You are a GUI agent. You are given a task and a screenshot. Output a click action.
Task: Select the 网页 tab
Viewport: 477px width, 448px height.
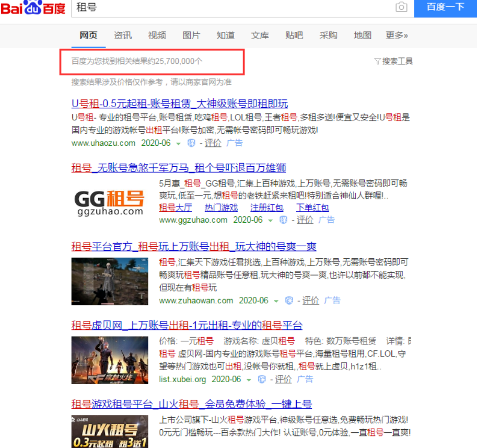coord(88,36)
